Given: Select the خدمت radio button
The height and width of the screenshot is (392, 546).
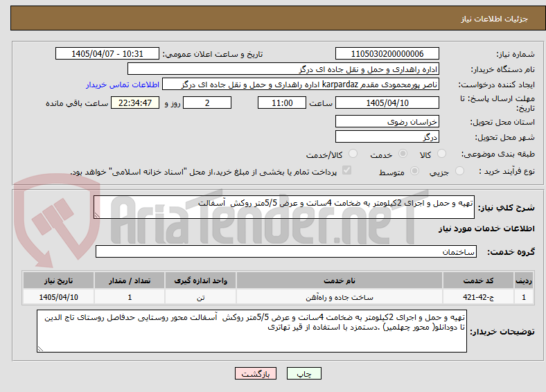Looking at the screenshot, I should tap(403, 154).
